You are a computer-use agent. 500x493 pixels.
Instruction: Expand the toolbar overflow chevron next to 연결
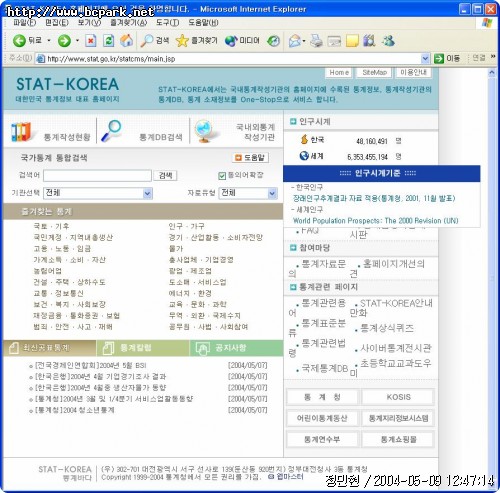tap(493, 57)
